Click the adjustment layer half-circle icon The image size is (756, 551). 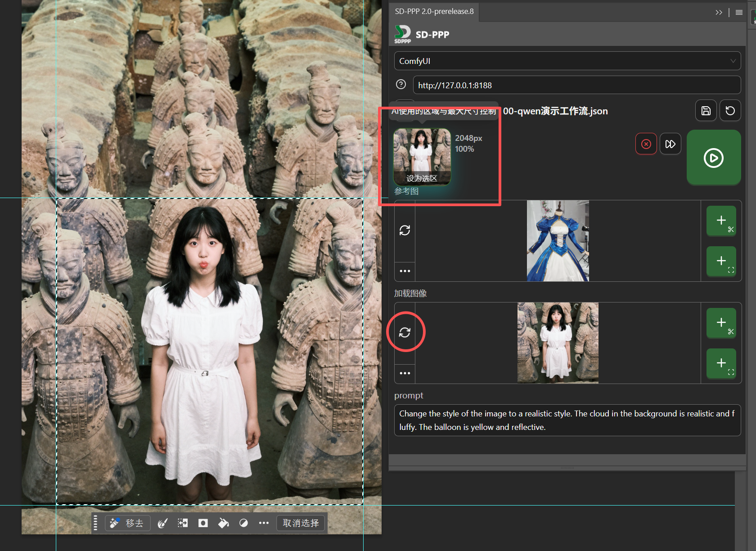tap(243, 523)
